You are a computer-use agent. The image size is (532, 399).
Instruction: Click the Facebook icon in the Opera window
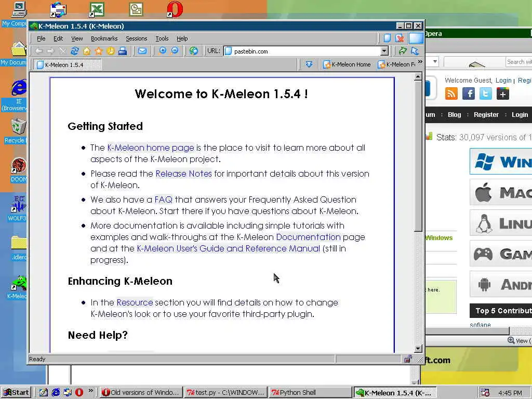[469, 94]
